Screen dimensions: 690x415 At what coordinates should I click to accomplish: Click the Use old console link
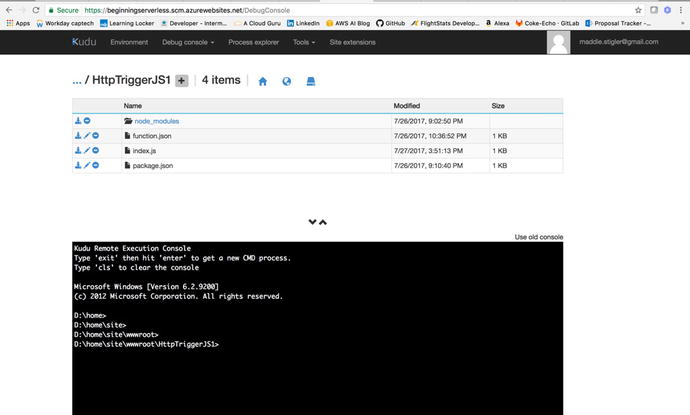[x=538, y=237]
